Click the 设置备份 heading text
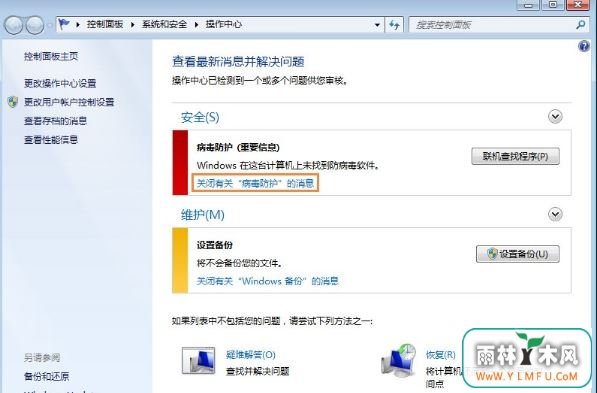 coord(215,245)
